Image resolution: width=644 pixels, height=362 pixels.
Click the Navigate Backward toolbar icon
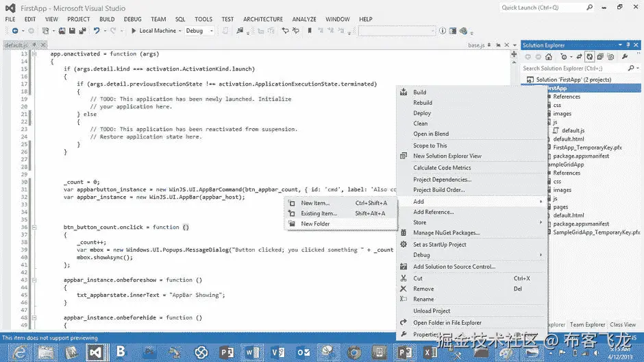click(15, 31)
